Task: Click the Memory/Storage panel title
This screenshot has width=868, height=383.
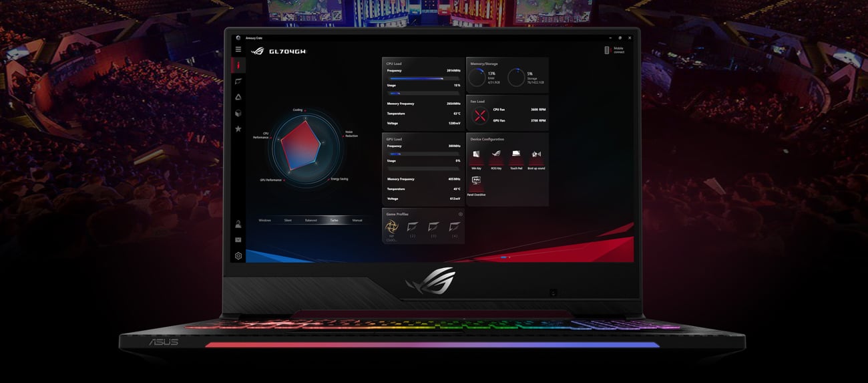Action: [x=484, y=63]
